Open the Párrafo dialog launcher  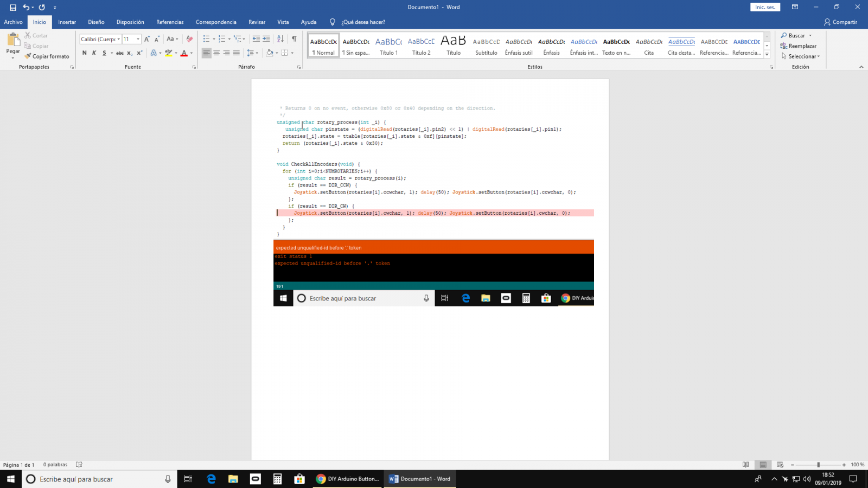coord(299,67)
